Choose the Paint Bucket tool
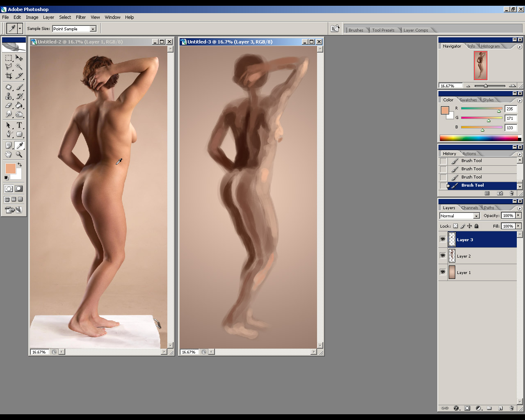 coord(19,106)
